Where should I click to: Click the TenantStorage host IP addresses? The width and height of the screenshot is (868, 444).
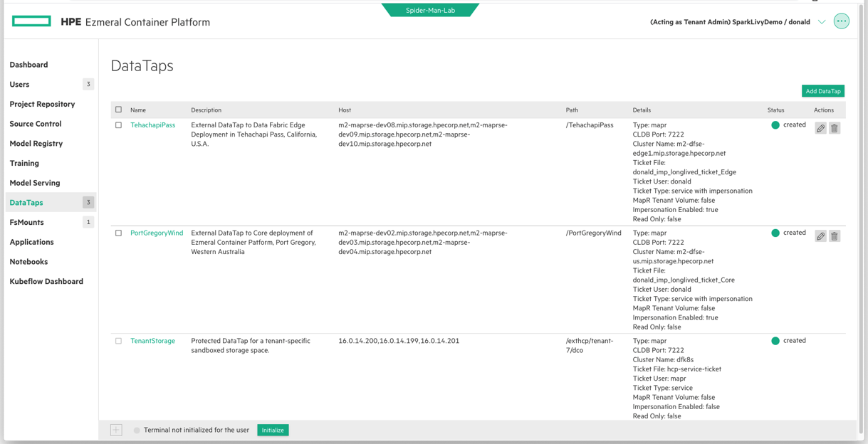click(x=399, y=341)
